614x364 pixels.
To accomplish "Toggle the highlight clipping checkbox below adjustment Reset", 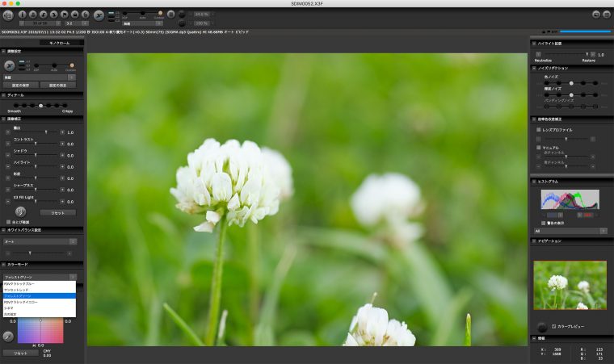I will click(8, 222).
